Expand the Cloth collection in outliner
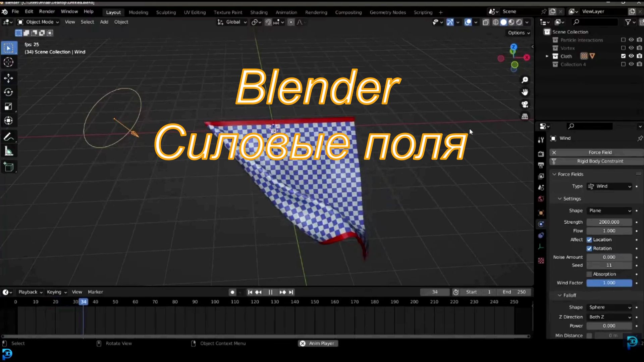Viewport: 644px width, 362px height. 547,56
